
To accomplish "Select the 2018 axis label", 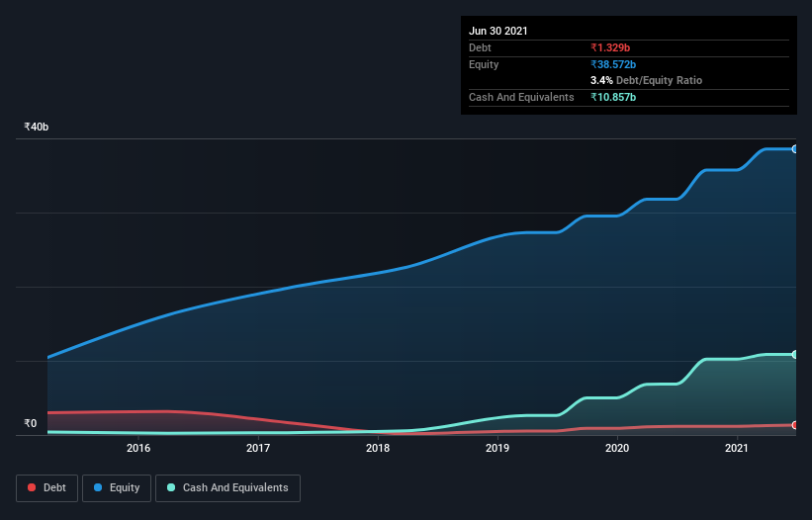I will click(x=378, y=448).
